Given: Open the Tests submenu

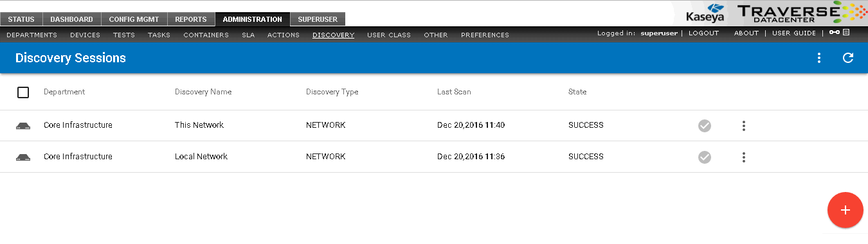Looking at the screenshot, I should pyautogui.click(x=123, y=35).
